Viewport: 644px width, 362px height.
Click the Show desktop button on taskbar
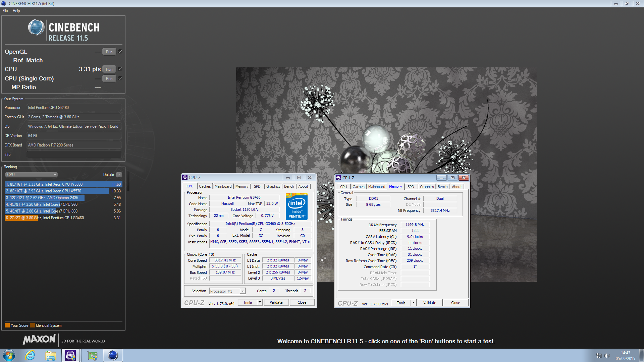pos(641,355)
